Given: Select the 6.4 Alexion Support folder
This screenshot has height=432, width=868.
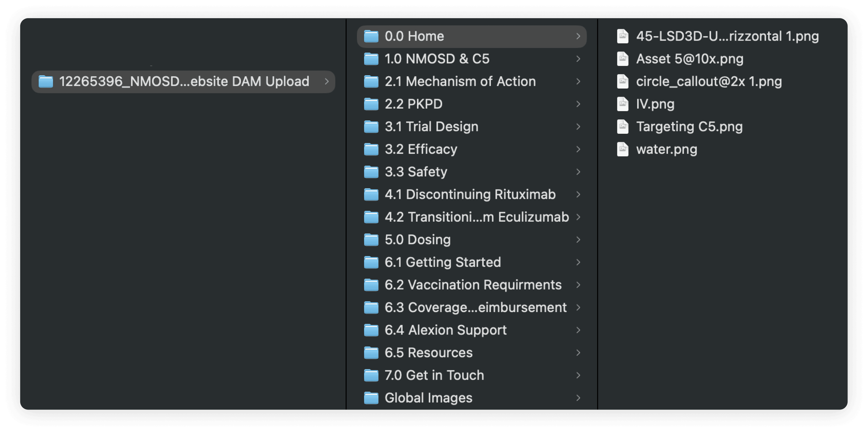Looking at the screenshot, I should pos(472,330).
